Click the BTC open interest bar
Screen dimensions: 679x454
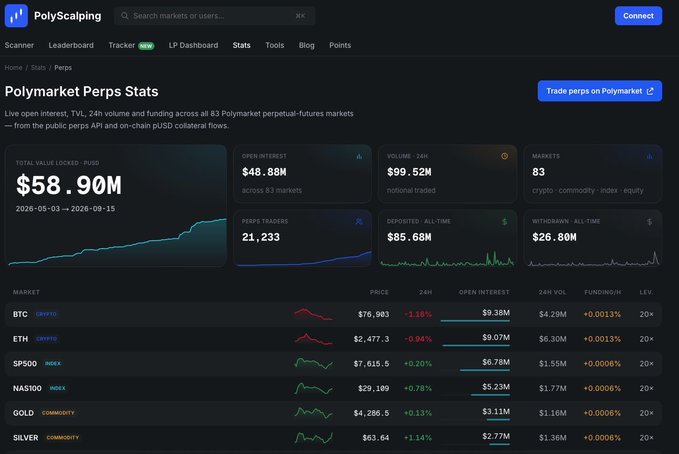(475, 321)
